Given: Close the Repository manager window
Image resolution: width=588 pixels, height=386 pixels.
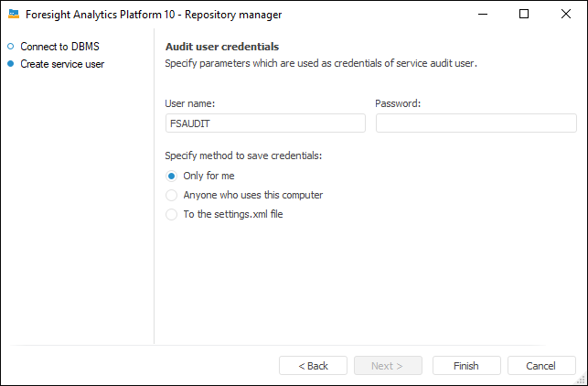Looking at the screenshot, I should [x=566, y=14].
